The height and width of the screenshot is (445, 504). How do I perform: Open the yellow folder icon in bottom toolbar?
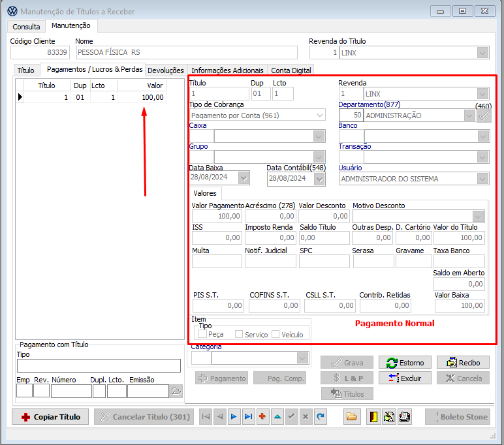point(352,417)
